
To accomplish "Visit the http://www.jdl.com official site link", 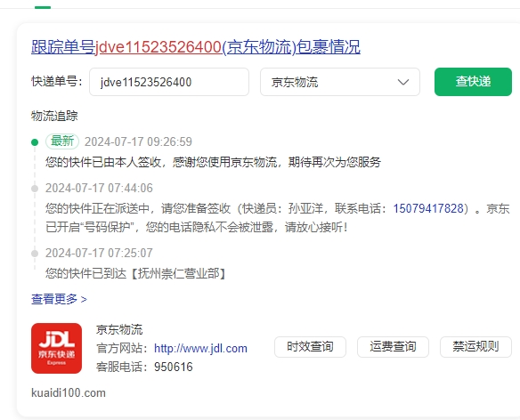I will pos(200,349).
